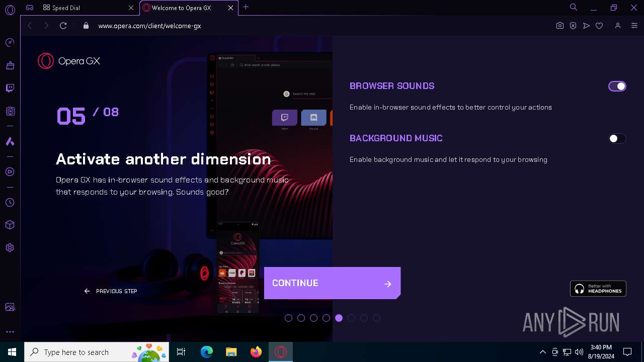Show hidden system tray icons
The height and width of the screenshot is (362, 644).
542,352
